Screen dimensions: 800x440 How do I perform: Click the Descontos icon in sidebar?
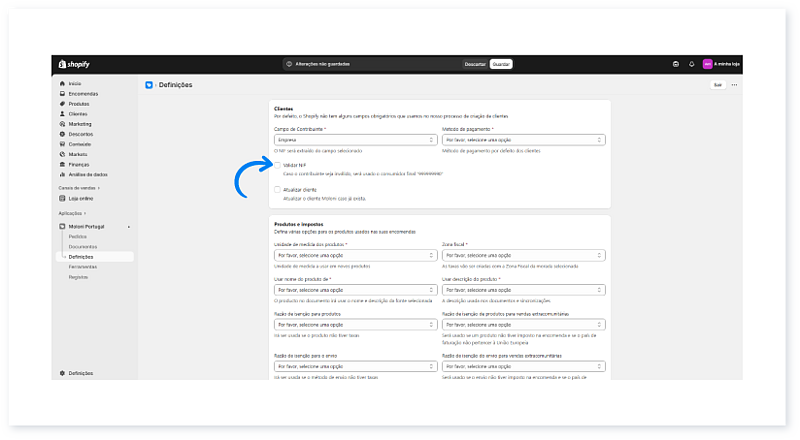coord(62,134)
